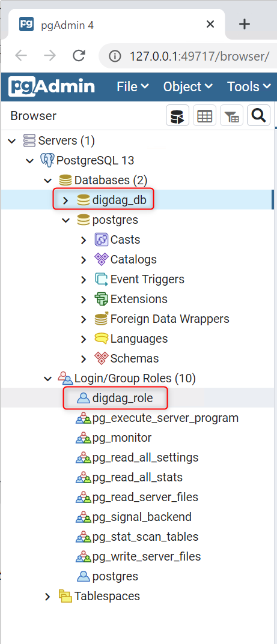Click the pgAdmin logo

(51, 86)
